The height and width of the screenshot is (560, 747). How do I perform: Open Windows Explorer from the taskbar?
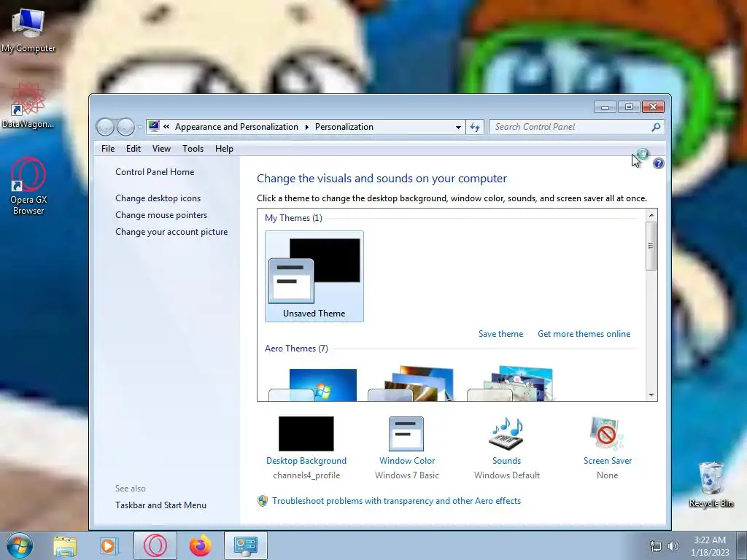(65, 545)
